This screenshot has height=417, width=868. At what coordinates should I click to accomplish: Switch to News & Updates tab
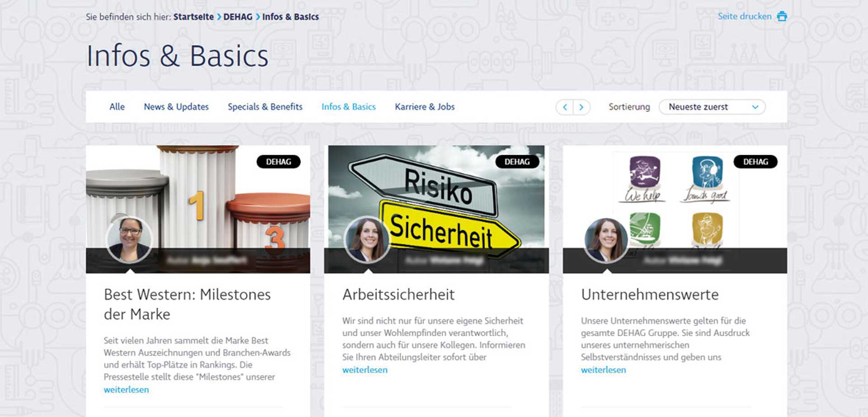176,107
